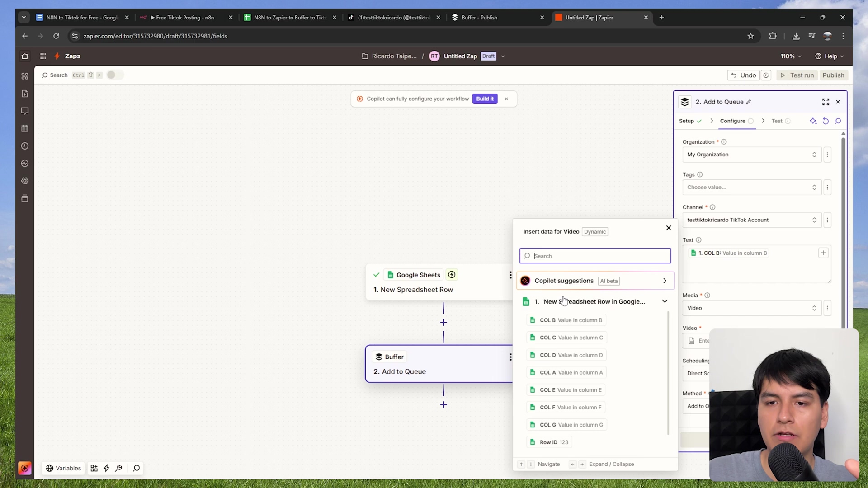Screen dimensions: 868x488
Task: Select COL C Value in column C
Action: point(567,338)
